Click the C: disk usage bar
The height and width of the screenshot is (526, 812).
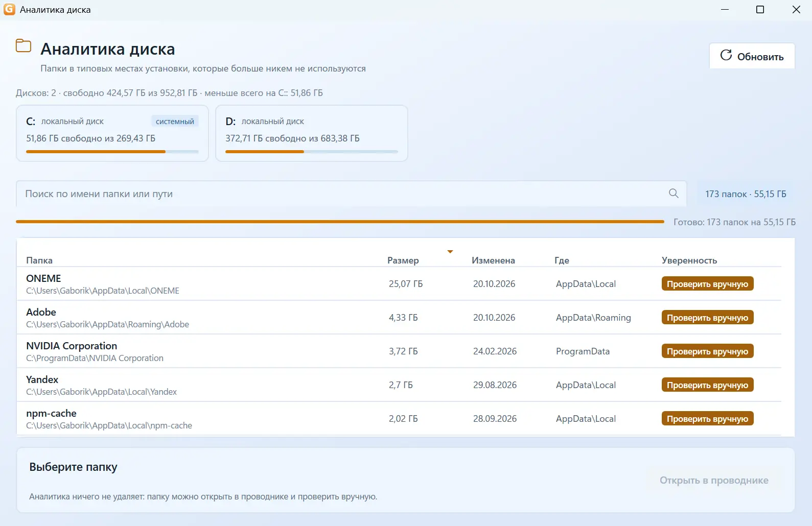pos(112,152)
